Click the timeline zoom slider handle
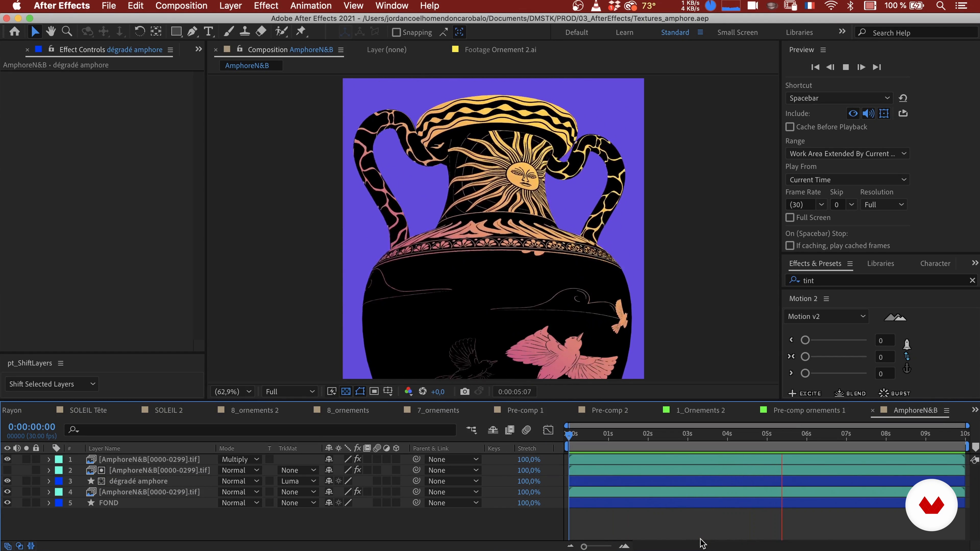Viewport: 980px width, 551px height. pos(584,546)
